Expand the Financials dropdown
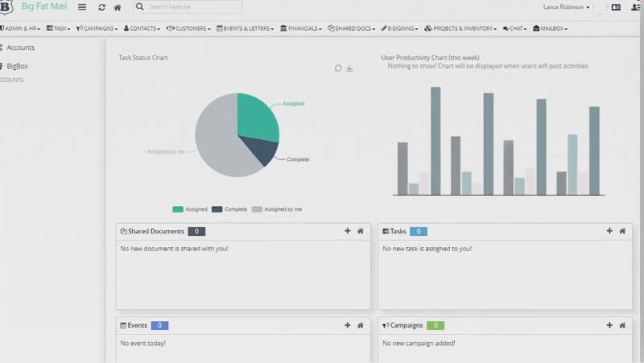The height and width of the screenshot is (363, 644). tap(301, 28)
